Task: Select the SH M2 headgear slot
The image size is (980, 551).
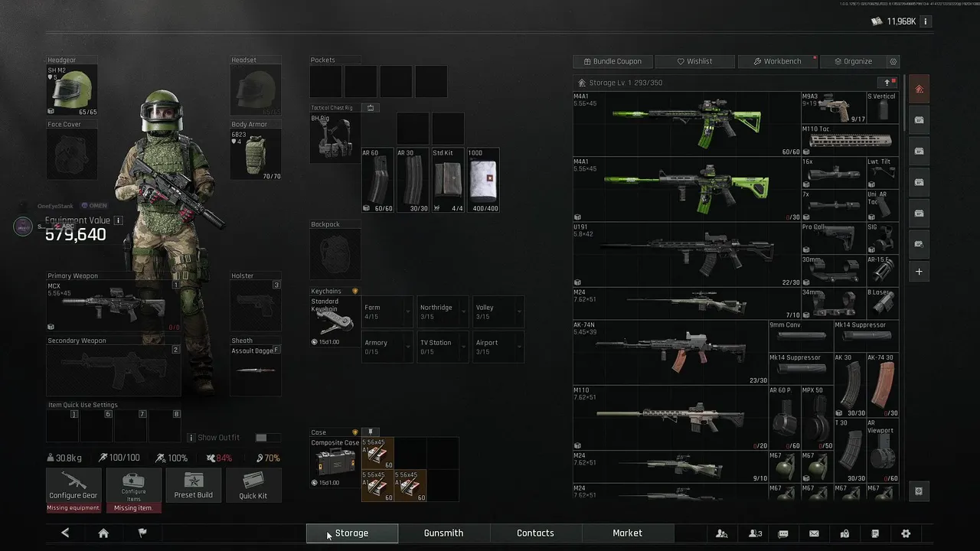Action: [x=73, y=90]
